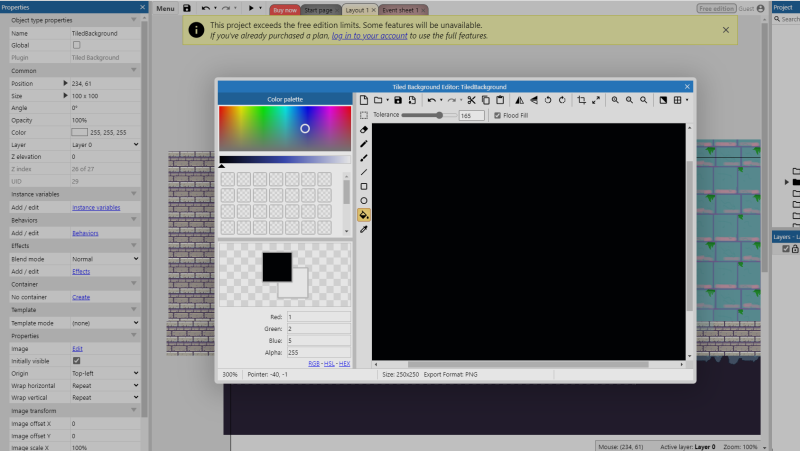Rotate image clockwise
This screenshot has width=800, height=451.
point(562,100)
